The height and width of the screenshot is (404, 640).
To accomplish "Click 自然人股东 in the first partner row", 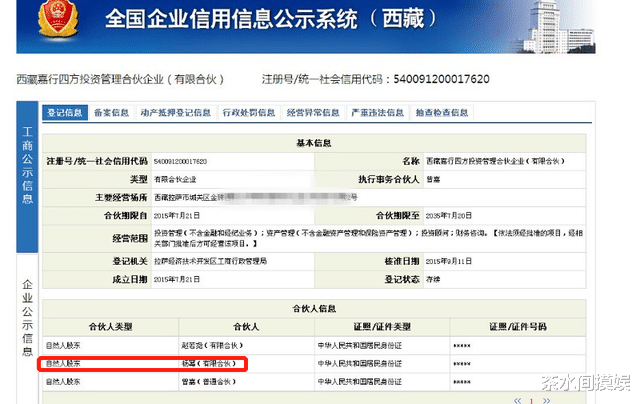I will [63, 346].
